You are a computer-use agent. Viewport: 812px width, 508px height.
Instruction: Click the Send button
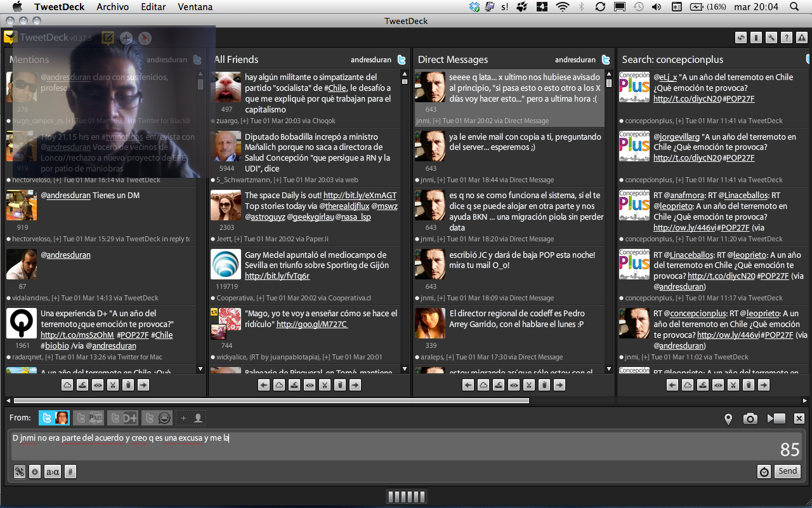(787, 471)
